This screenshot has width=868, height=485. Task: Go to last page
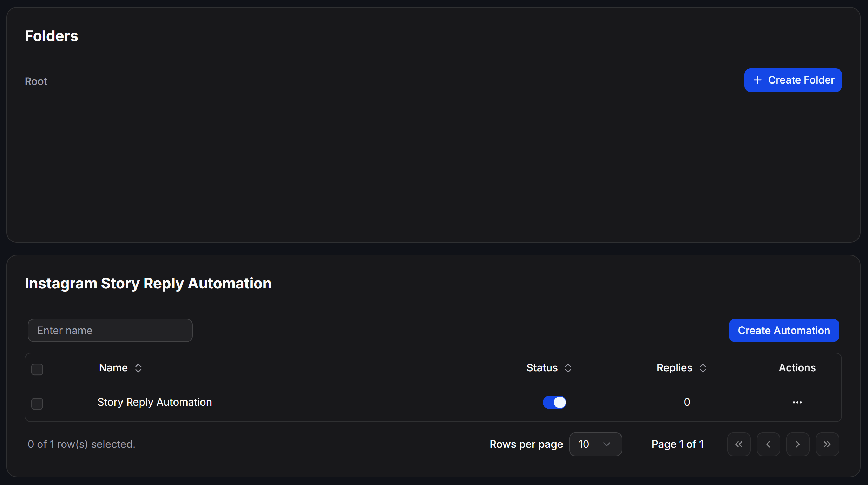[827, 444]
